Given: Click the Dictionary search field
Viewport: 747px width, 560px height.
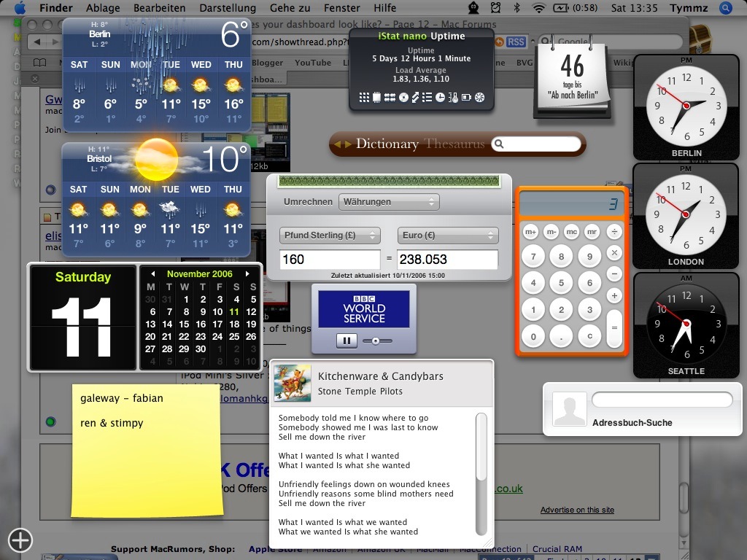Looking at the screenshot, I should [536, 144].
